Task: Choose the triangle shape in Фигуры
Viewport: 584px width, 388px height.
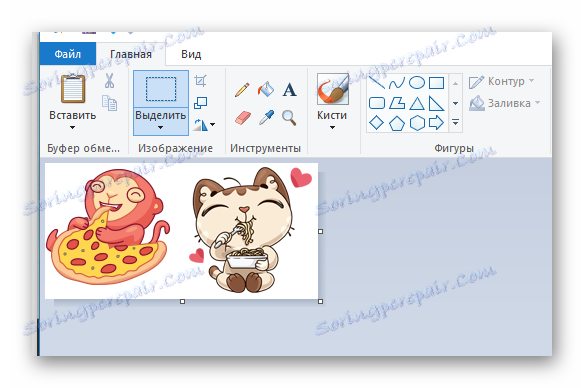Action: pos(417,104)
